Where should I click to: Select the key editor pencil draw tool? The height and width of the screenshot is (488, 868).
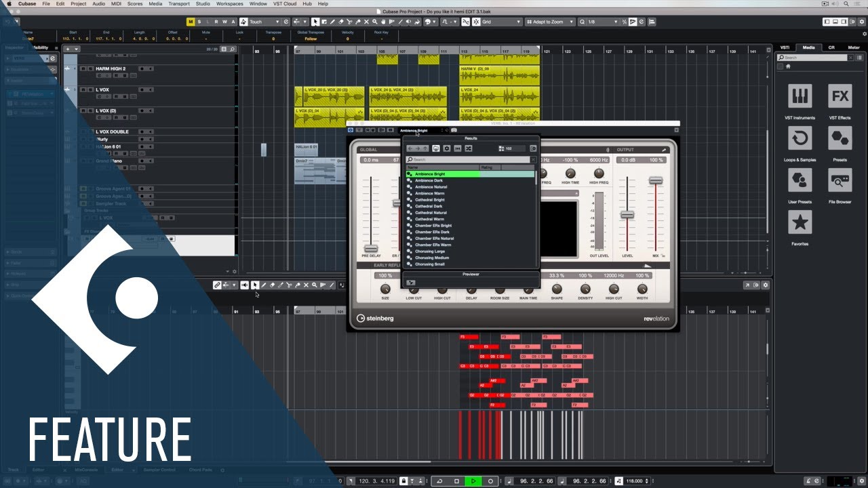point(264,285)
